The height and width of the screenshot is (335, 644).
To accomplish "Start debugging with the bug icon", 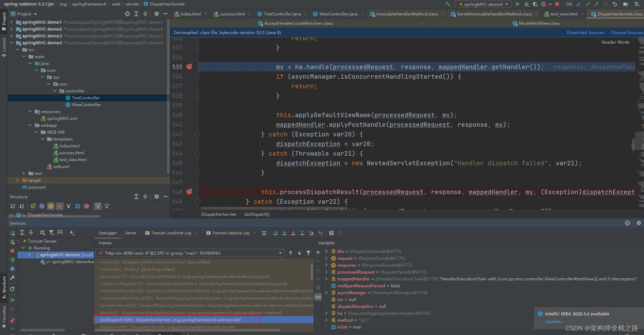I will point(527,4).
